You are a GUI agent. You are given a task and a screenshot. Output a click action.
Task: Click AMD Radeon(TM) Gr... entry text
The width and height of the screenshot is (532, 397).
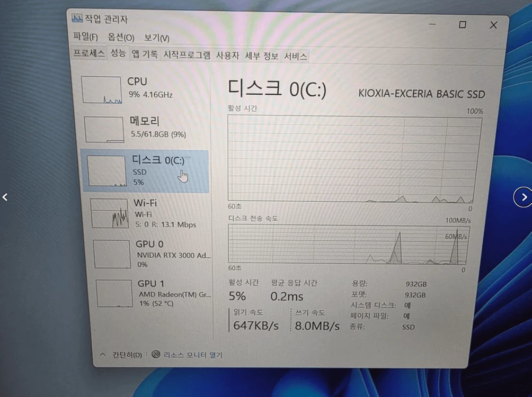[x=175, y=294]
